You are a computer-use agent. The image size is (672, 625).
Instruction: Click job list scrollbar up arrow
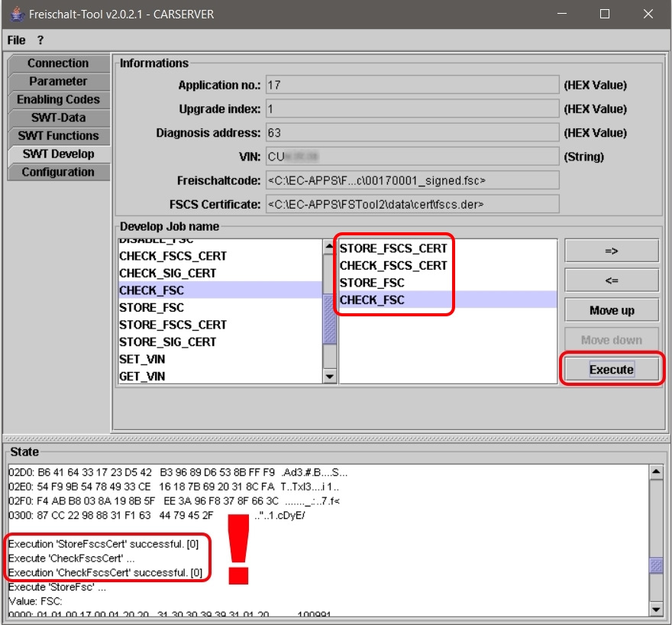tap(329, 247)
